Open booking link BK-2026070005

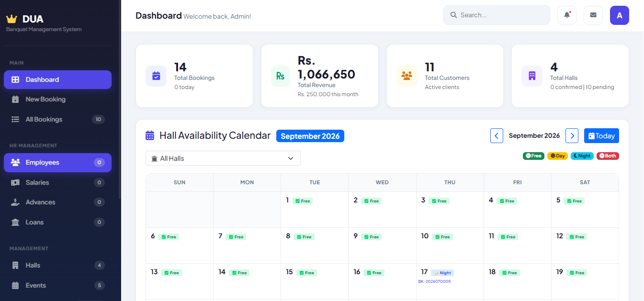[x=434, y=281]
